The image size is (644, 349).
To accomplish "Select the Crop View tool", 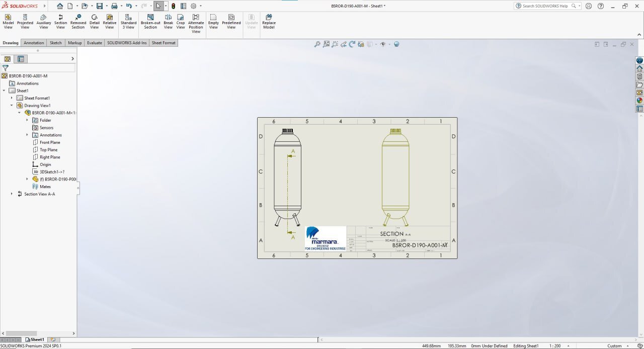I will [181, 22].
